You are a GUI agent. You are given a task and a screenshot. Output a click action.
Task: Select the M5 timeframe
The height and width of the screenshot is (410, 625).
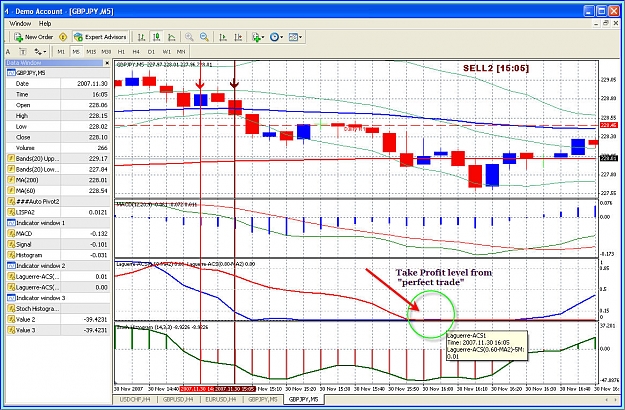76,52
